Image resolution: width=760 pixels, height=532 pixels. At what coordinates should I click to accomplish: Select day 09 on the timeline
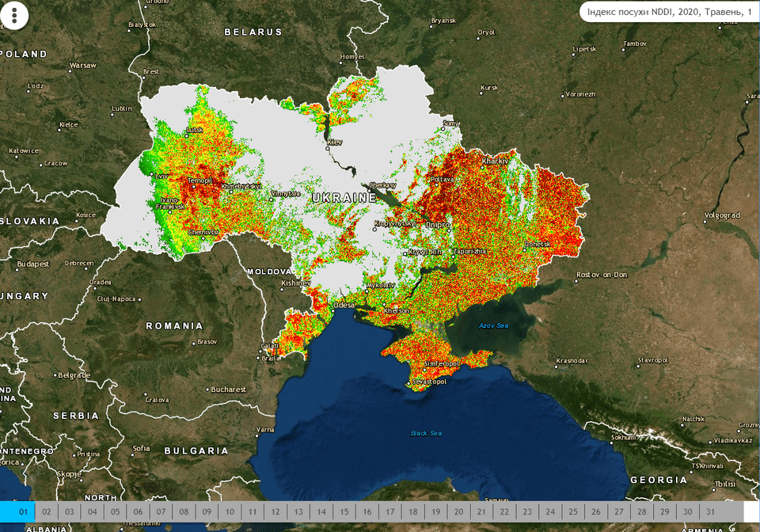(207, 511)
